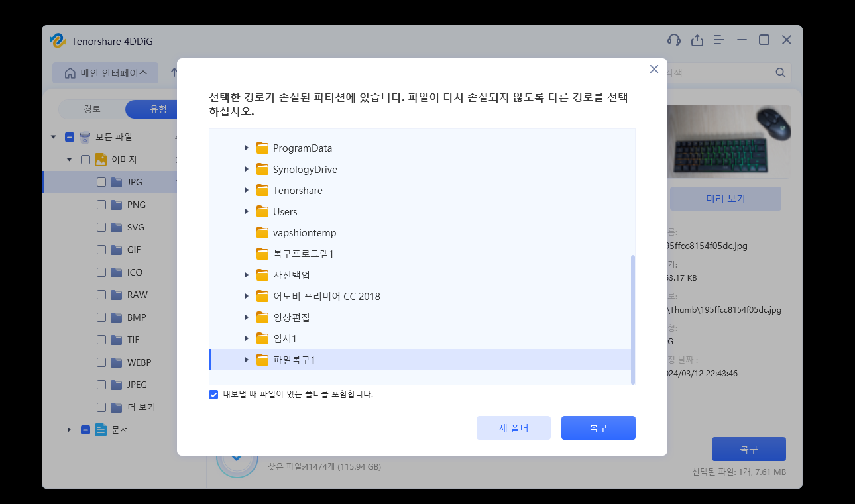Click the SynologyDrive folder icon
855x504 pixels.
pos(262,169)
